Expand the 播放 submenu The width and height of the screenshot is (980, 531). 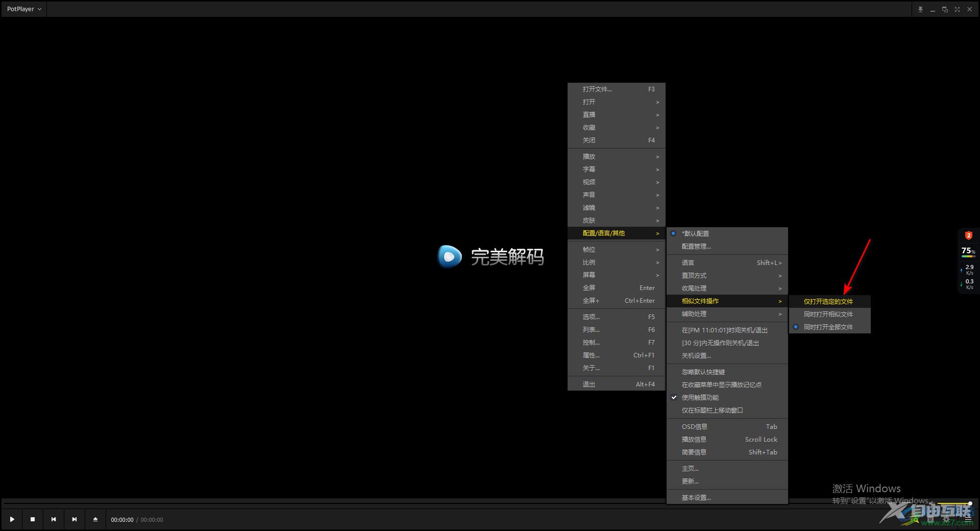tap(617, 156)
